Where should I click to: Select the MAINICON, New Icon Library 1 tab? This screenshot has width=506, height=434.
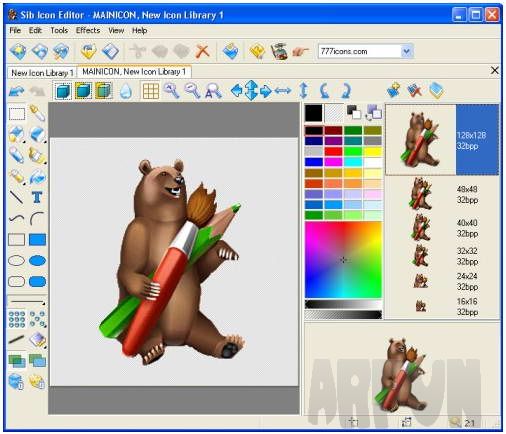click(134, 72)
